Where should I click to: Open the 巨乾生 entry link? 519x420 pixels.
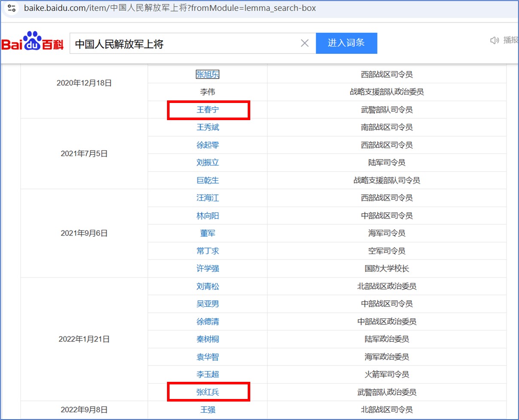[208, 181]
